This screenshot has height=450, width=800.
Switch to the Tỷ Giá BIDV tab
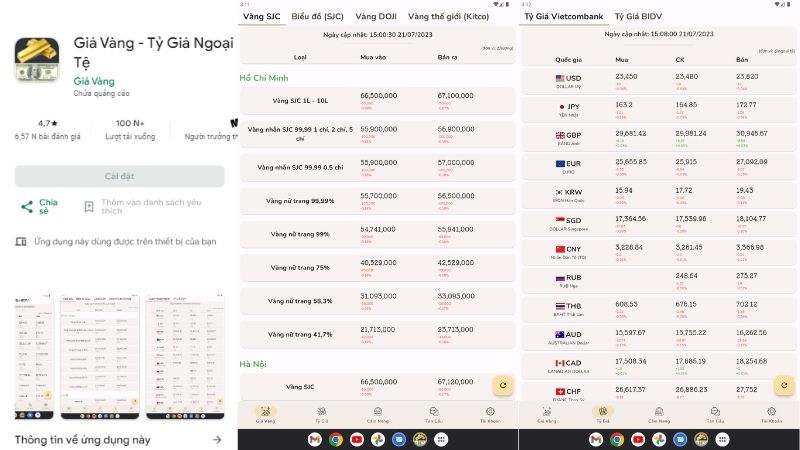click(638, 16)
